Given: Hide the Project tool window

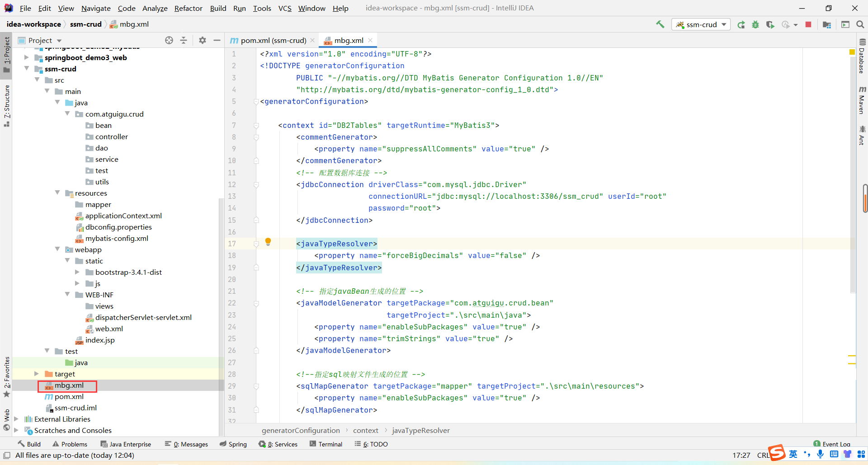Looking at the screenshot, I should [x=217, y=40].
